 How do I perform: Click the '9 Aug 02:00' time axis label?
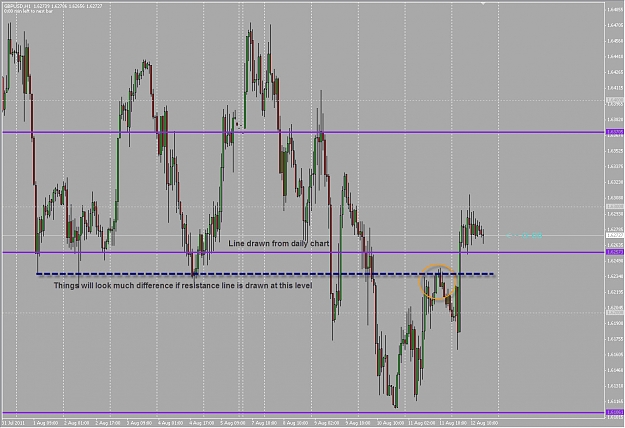[326, 422]
